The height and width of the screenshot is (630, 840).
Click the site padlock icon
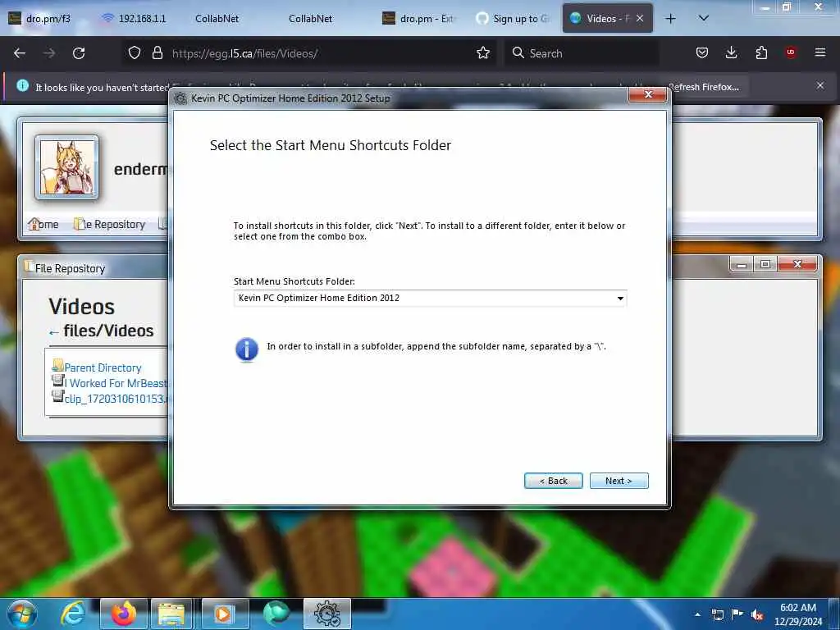(x=157, y=53)
